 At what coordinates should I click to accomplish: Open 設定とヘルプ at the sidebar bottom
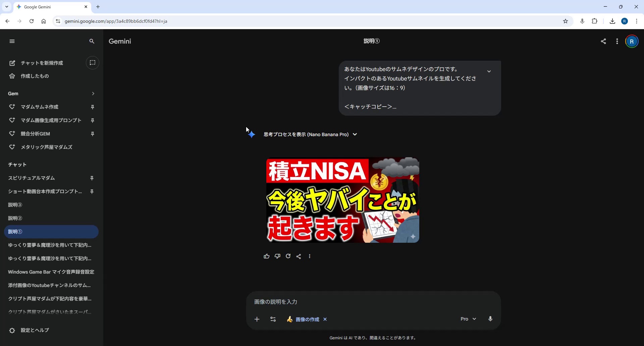34,330
